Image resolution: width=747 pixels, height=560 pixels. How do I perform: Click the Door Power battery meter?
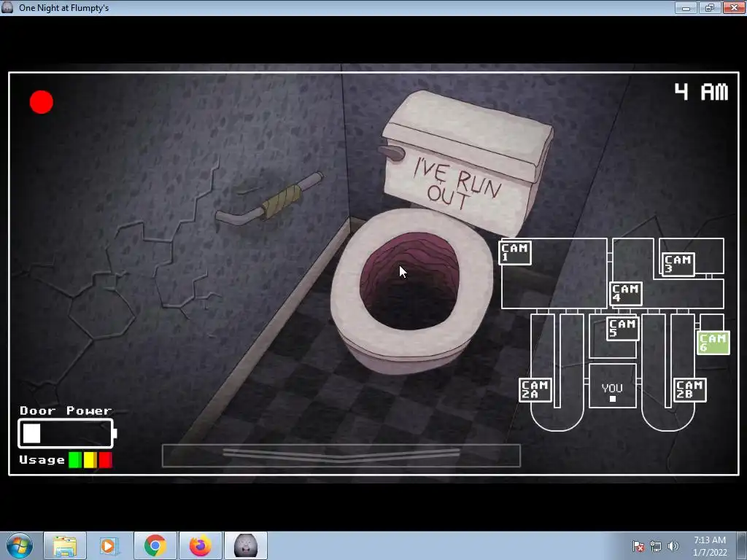[x=67, y=433]
